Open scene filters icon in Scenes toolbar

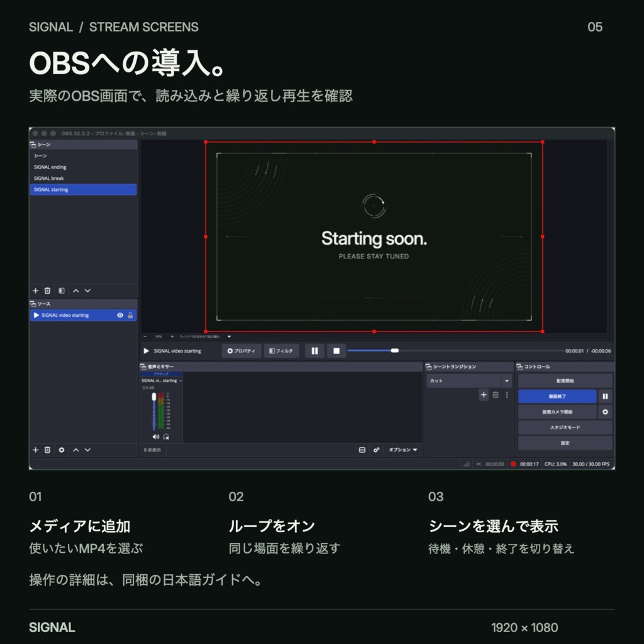coord(61,291)
